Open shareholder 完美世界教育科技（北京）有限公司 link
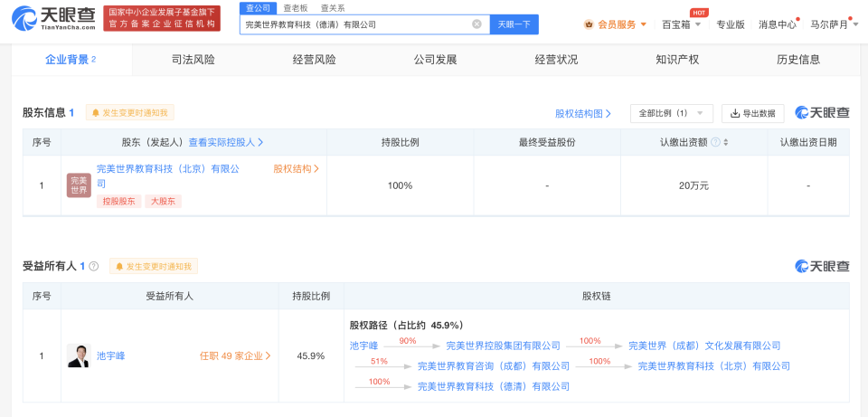The width and height of the screenshot is (868, 417). (x=168, y=176)
